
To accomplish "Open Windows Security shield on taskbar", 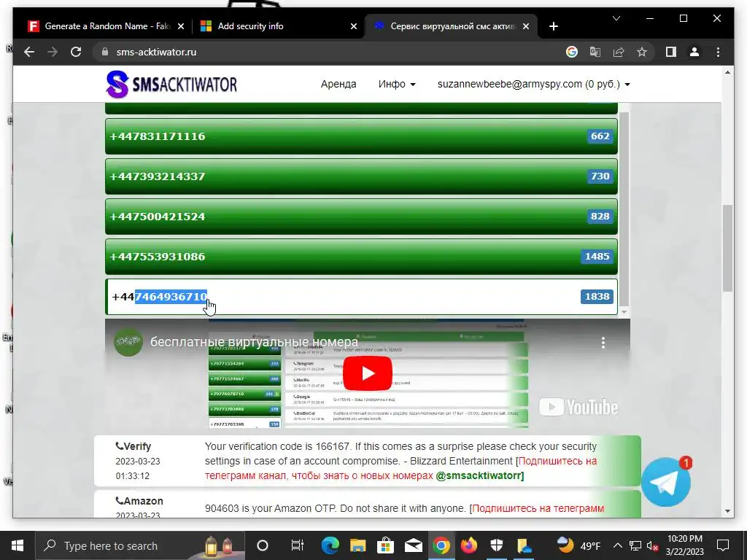I will point(496,545).
